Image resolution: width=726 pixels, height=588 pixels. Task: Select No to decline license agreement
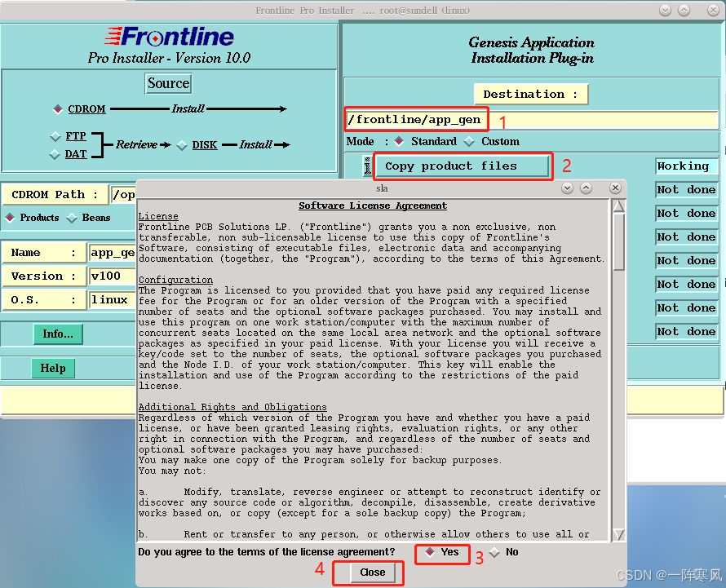[x=494, y=552]
